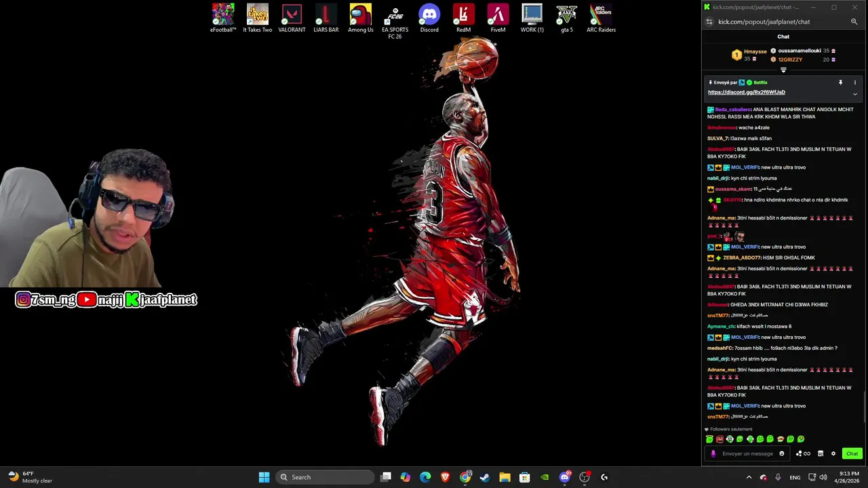This screenshot has width=868, height=488.
Task: Click the medsahFC username in chat
Action: pyautogui.click(x=719, y=348)
